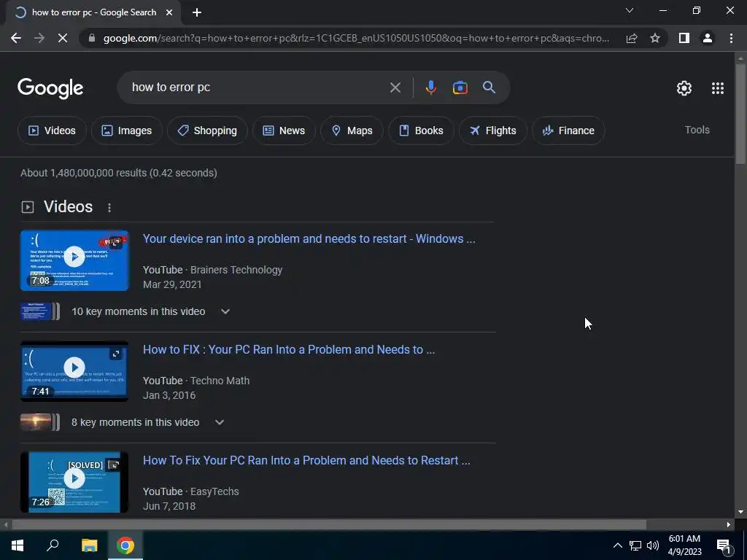Click the disabled forward navigation arrow
Screen dimensions: 747x560
click(39, 38)
